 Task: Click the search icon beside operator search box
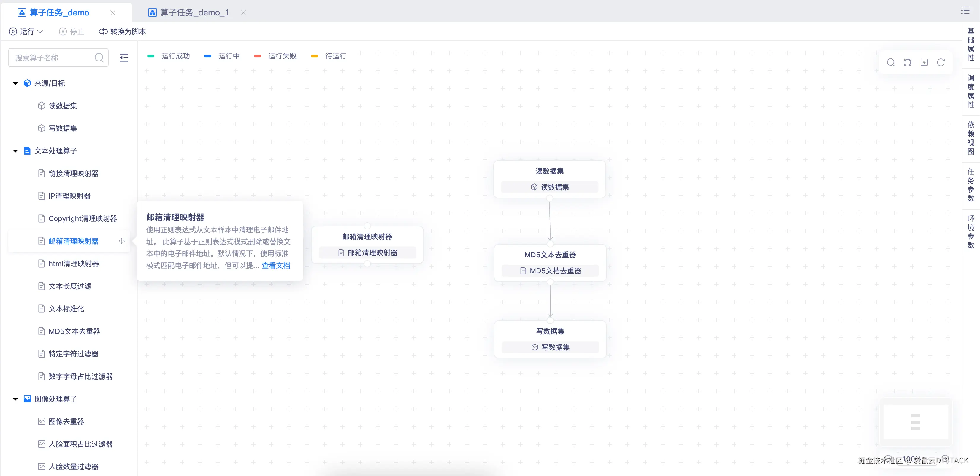click(x=99, y=58)
